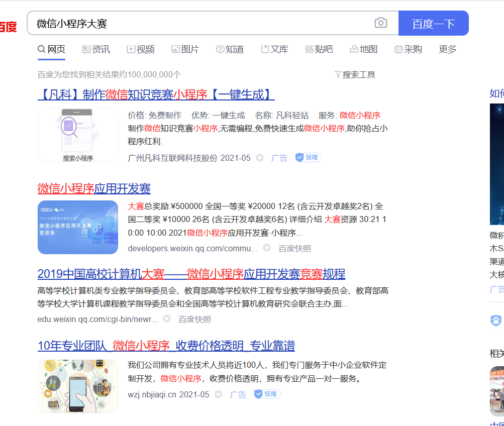This screenshot has height=426, width=504.
Task: Open 2019中国高校计算机大赛 竞赛规程 result
Action: 191,274
